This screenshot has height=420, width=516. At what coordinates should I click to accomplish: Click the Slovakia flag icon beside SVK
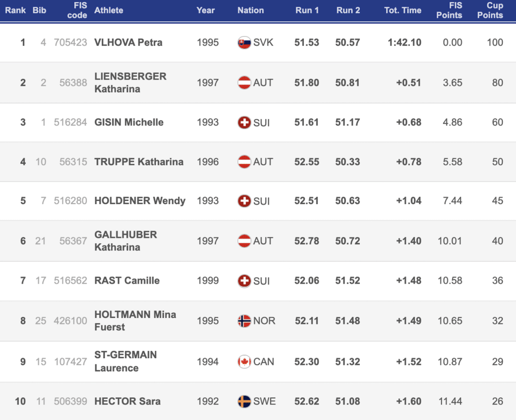[x=244, y=42]
